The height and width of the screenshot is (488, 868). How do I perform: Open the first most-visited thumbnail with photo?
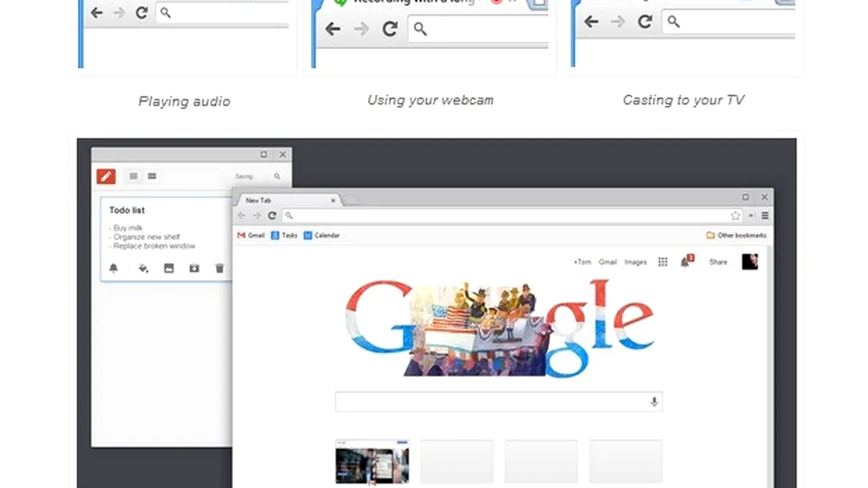372,461
